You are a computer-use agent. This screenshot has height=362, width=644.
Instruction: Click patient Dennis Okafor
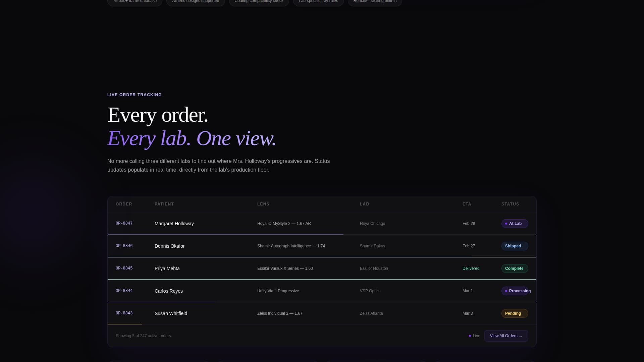(169, 246)
